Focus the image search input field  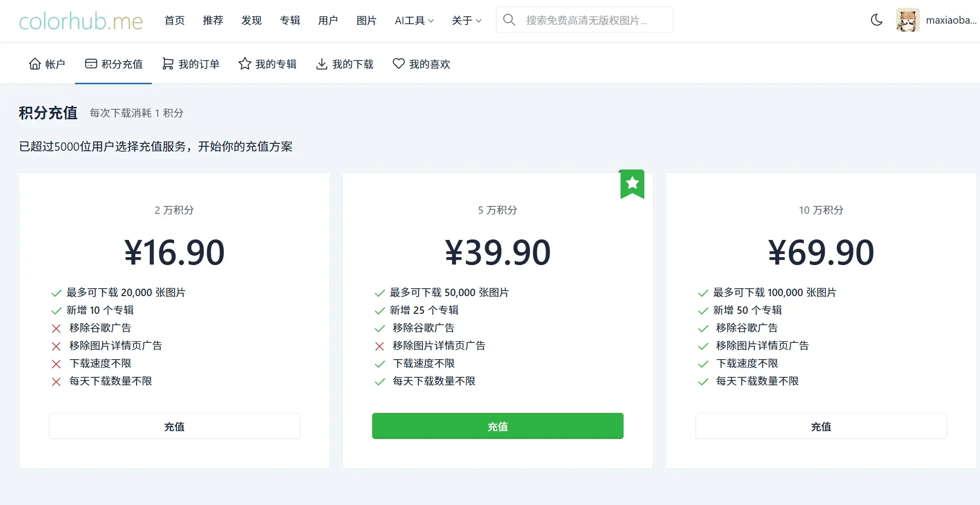(592, 20)
